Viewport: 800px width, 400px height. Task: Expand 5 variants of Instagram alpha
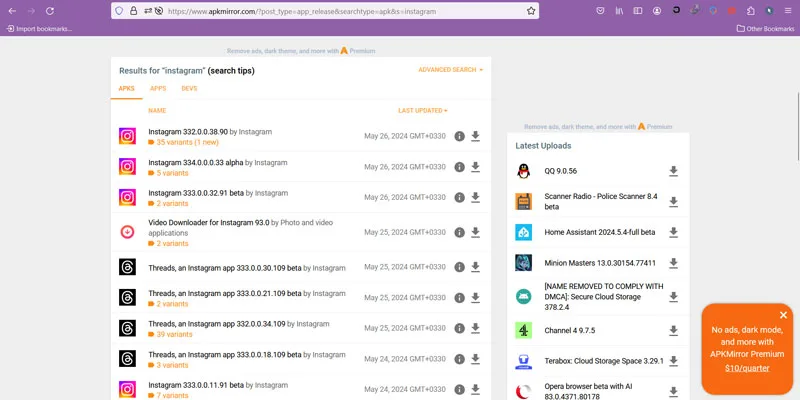click(x=168, y=173)
